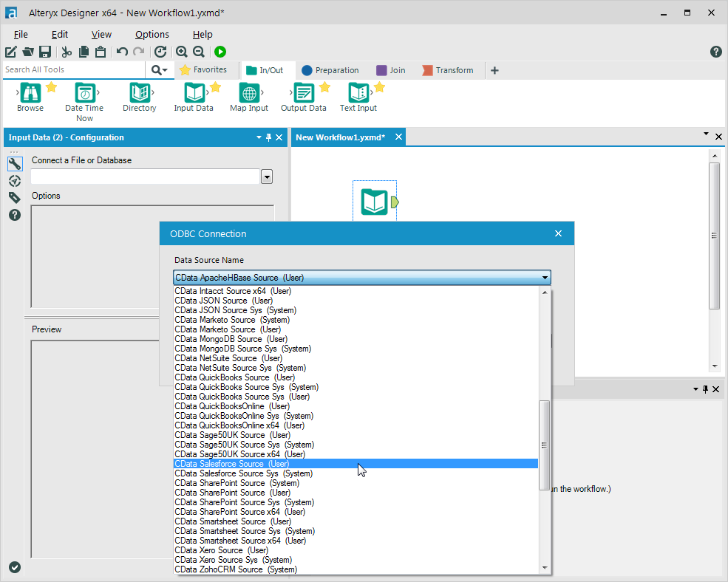Collapse the Data Source Name combo box
This screenshot has width=728, height=582.
(x=545, y=278)
